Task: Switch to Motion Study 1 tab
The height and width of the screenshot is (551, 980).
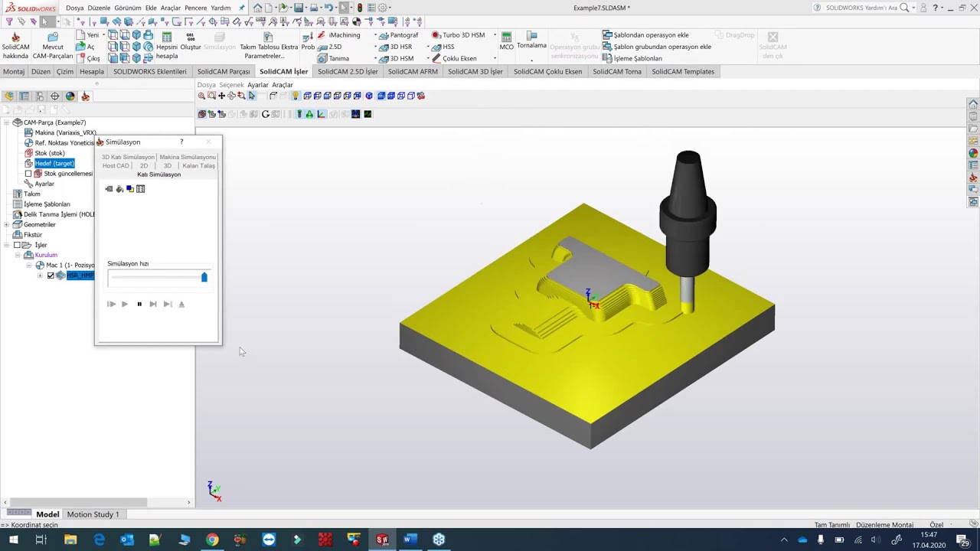Action: point(93,514)
